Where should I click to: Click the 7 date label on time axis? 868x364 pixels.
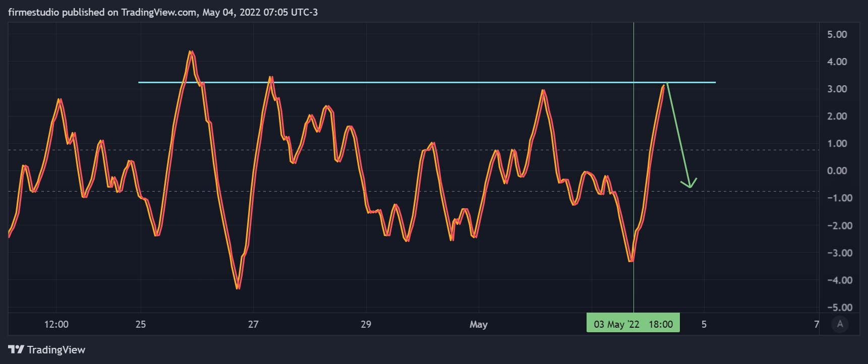[817, 324]
